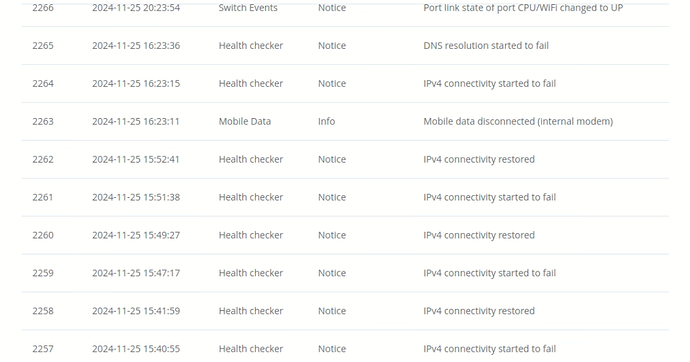Click event ID 2259
Screen dimensions: 690x362
point(43,273)
